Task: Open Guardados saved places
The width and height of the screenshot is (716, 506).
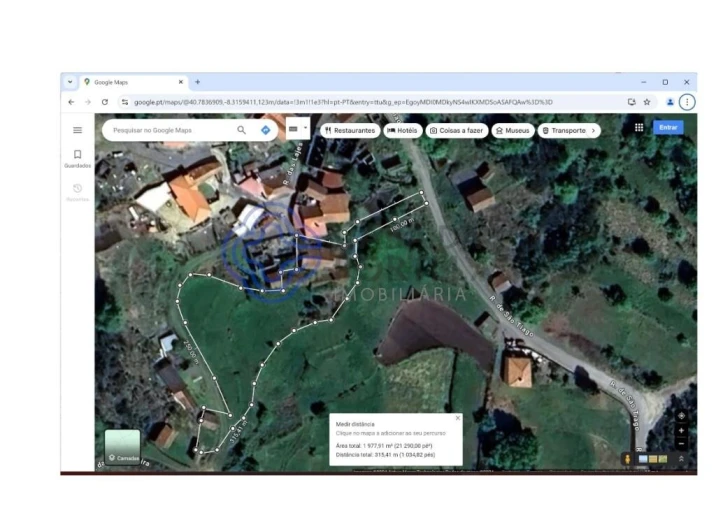Action: click(77, 158)
